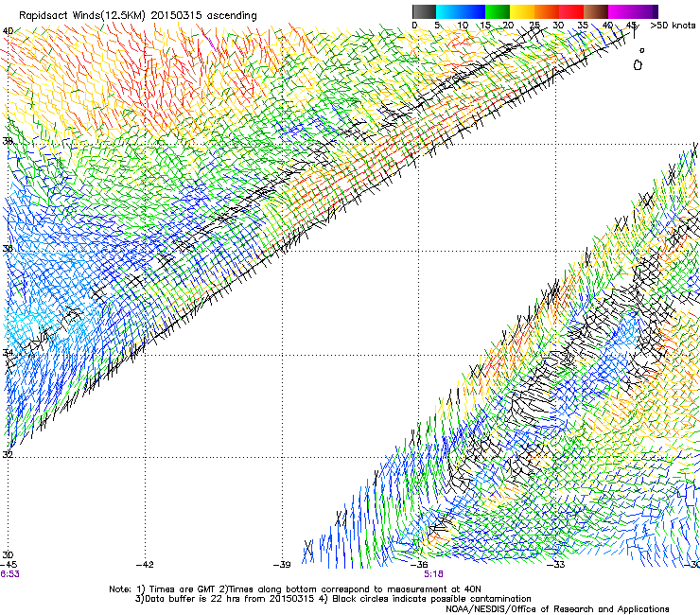This screenshot has height=615, width=700.
Task: Click the '30' knots label under the color bar
Action: pos(558,26)
